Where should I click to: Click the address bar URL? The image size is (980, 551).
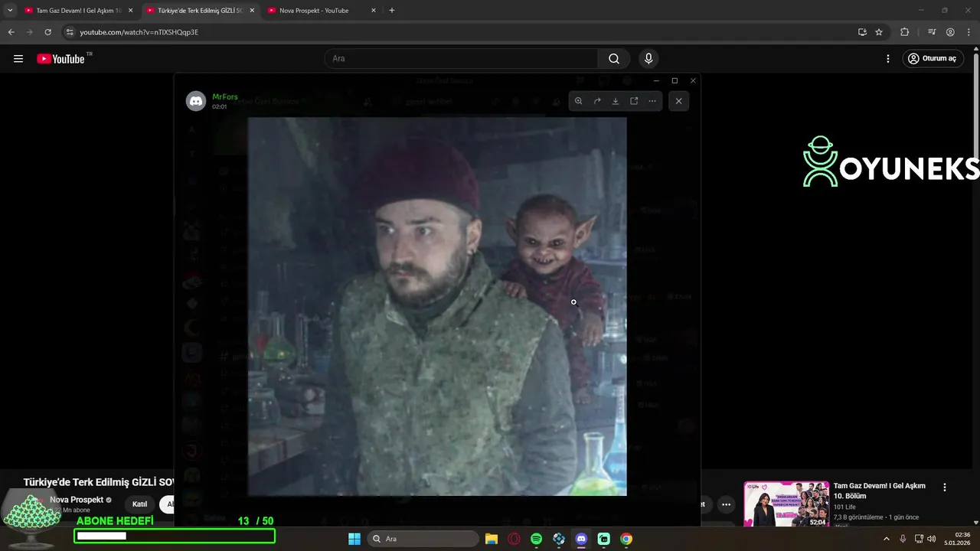(139, 32)
